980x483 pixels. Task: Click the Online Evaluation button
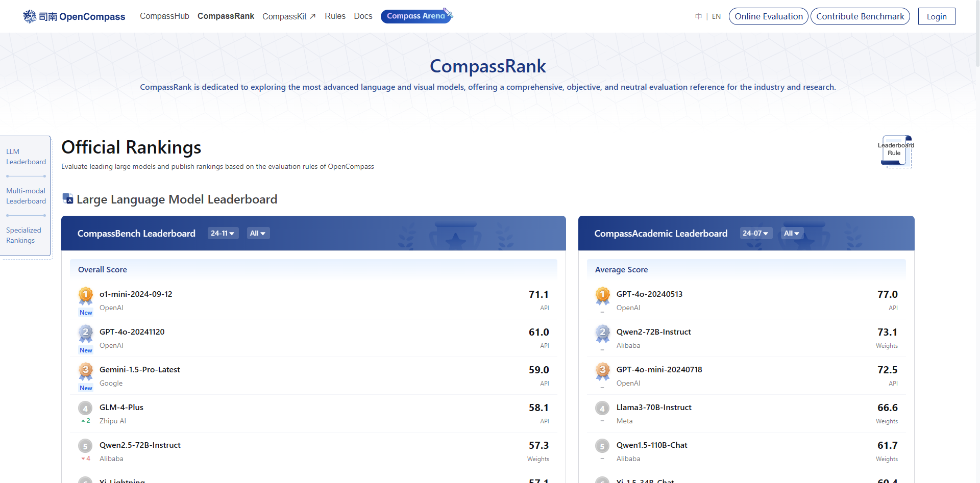tap(768, 16)
